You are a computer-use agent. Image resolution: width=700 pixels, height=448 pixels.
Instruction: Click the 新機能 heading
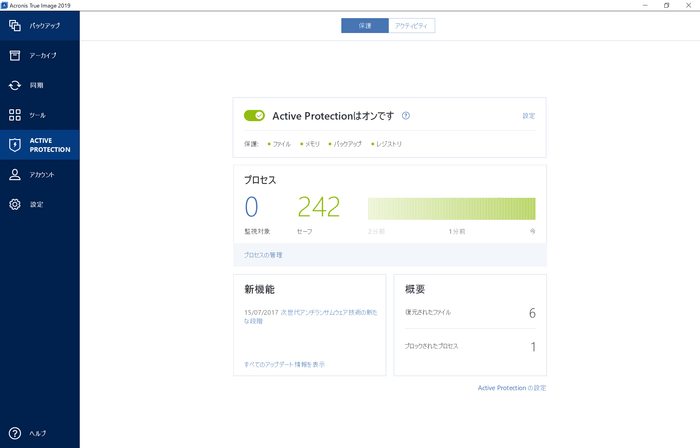[x=259, y=289]
